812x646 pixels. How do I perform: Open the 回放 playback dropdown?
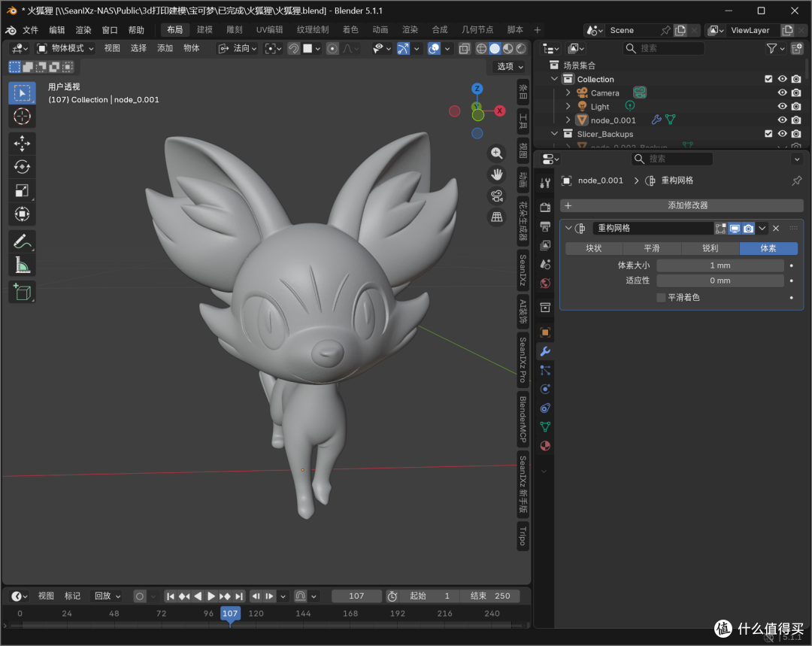108,596
